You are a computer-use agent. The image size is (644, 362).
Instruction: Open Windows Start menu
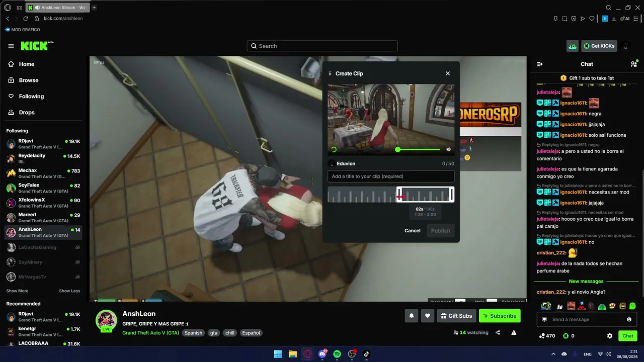tap(278, 354)
